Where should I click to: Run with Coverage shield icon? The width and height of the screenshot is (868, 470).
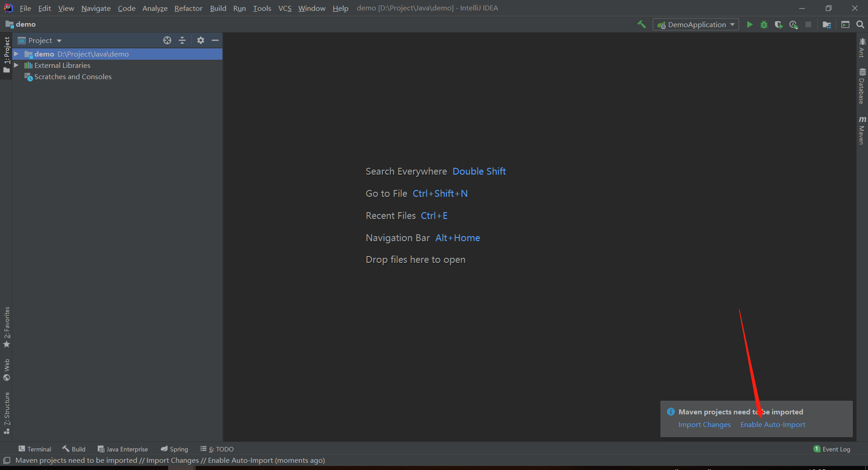pyautogui.click(x=778, y=24)
